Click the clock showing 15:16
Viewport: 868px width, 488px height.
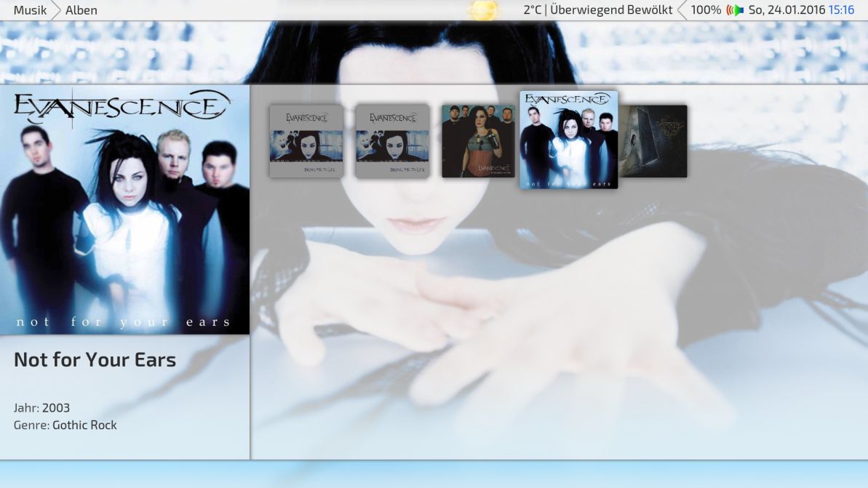(x=841, y=10)
